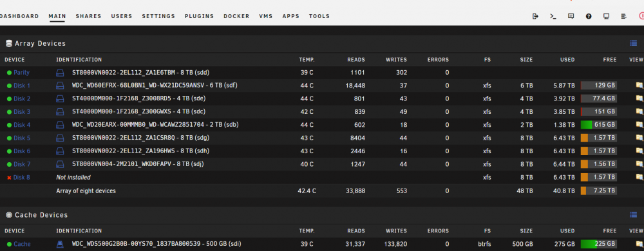The image size is (644, 251).
Task: Switch to the DOCKER tab
Action: [x=236, y=16]
